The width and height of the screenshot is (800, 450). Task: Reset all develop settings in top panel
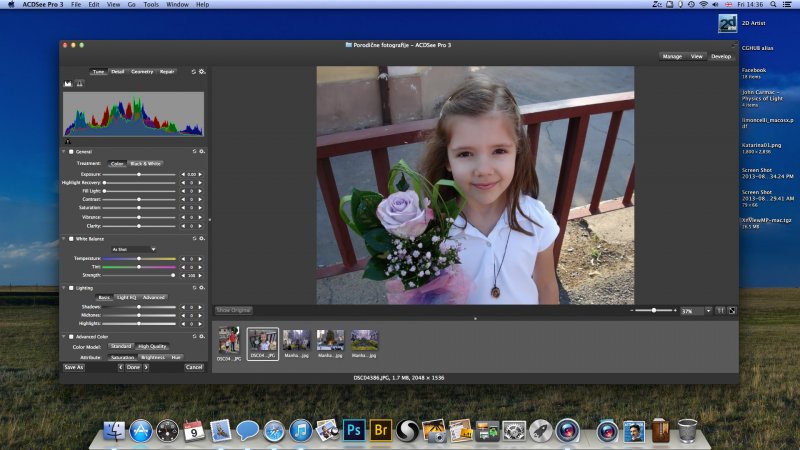(x=194, y=72)
